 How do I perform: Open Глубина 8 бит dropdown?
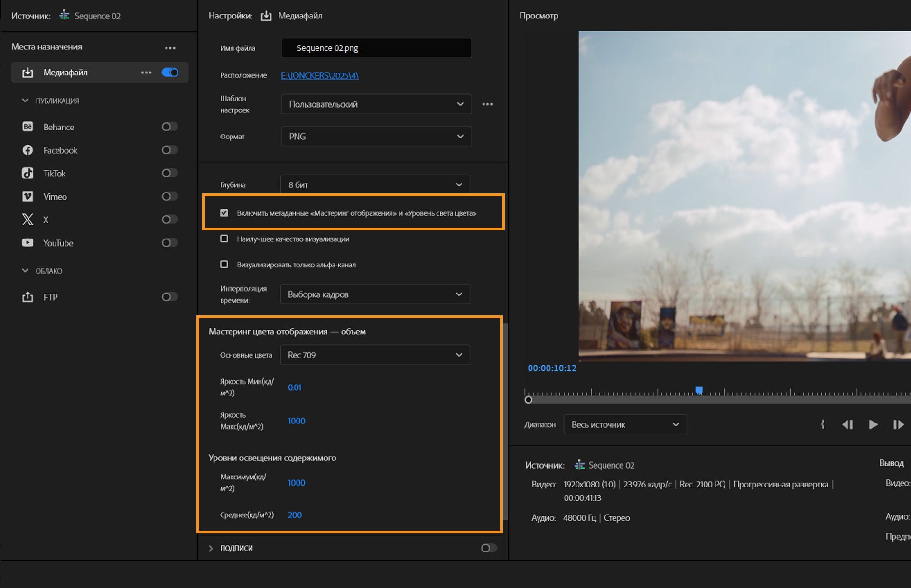pos(375,184)
